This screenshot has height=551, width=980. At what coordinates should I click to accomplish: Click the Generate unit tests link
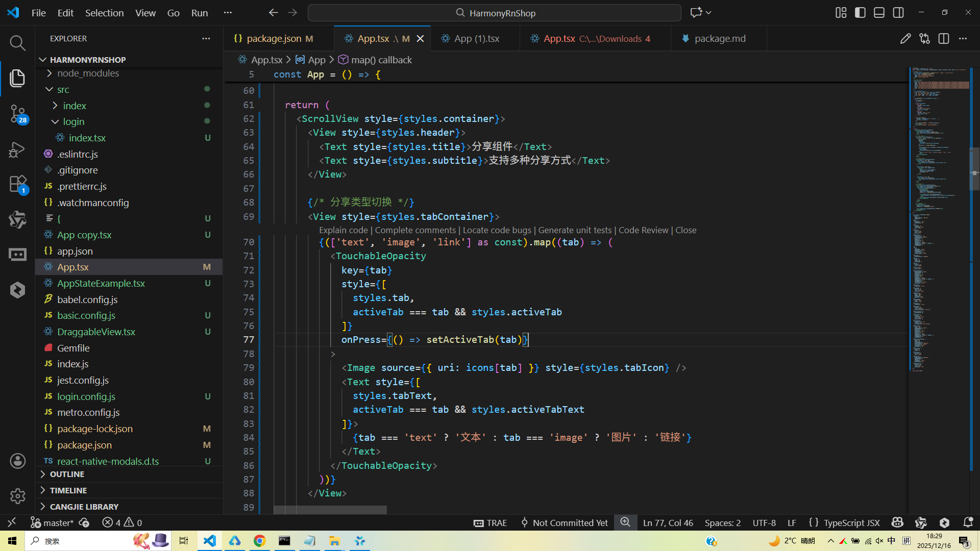575,231
